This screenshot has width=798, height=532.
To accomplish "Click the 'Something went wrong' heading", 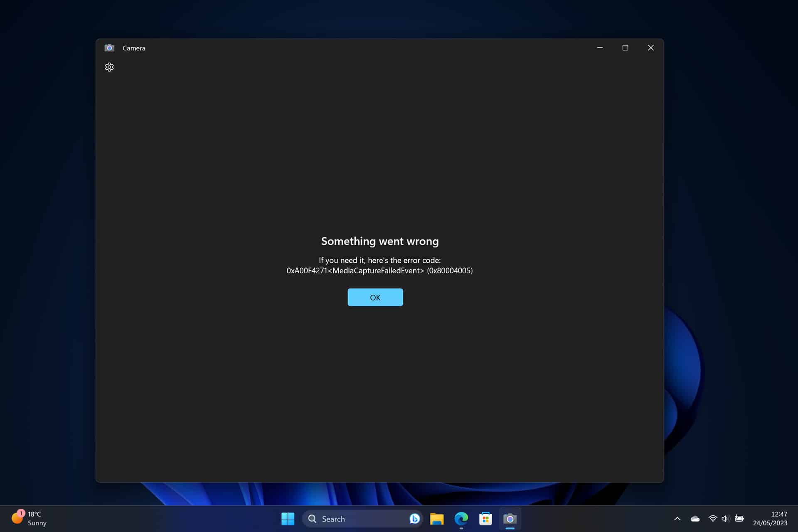I will tap(380, 241).
